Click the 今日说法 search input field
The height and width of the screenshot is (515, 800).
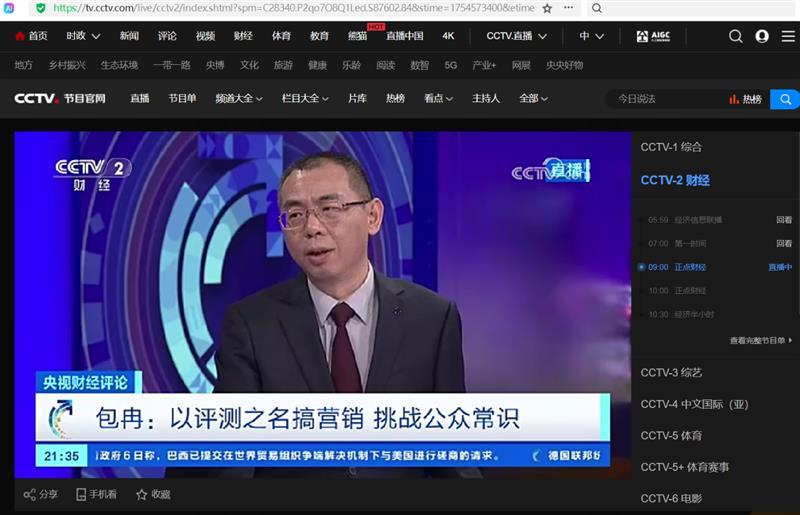point(668,99)
